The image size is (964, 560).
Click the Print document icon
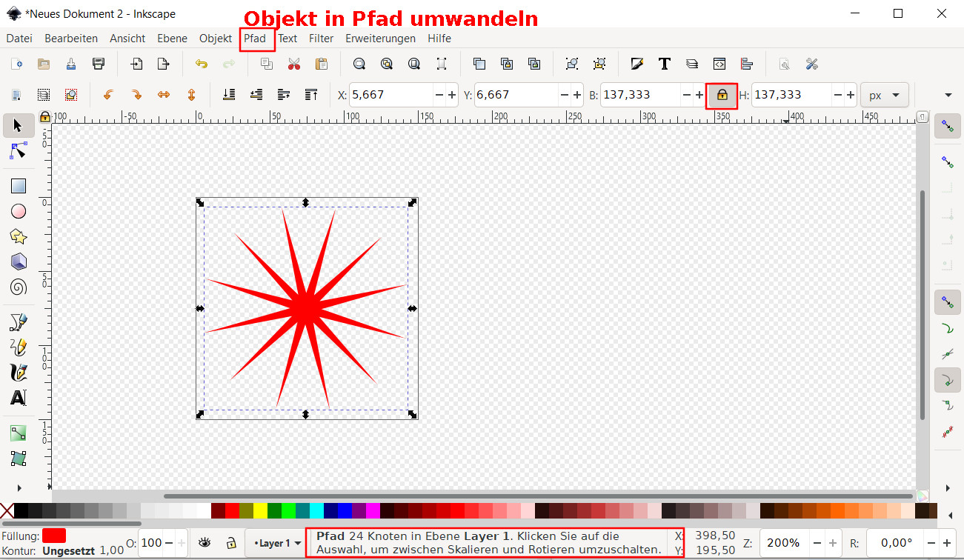[x=98, y=64]
